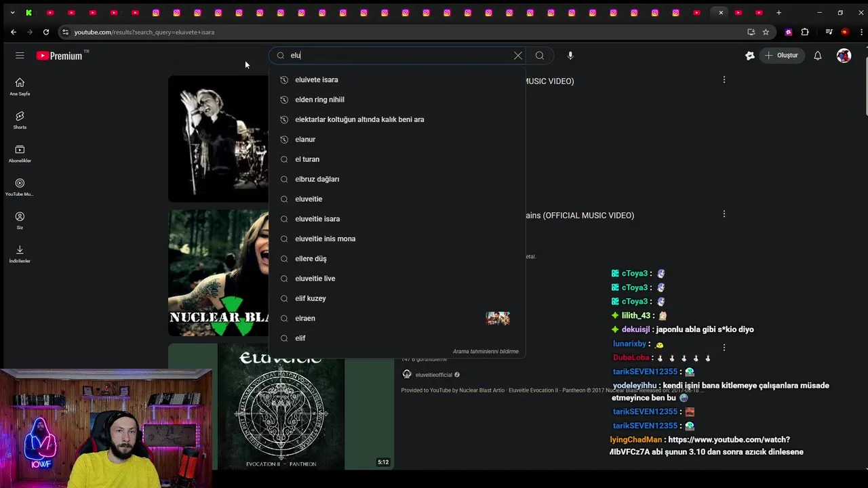Choose 'elektarlar koltuğun altında kalık beni ara'
Viewport: 868px width, 488px height.
point(397,119)
